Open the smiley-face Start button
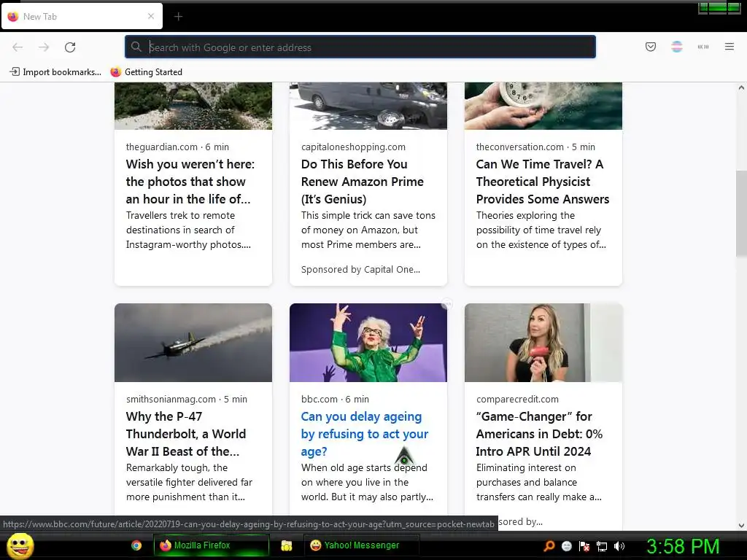 (x=20, y=545)
